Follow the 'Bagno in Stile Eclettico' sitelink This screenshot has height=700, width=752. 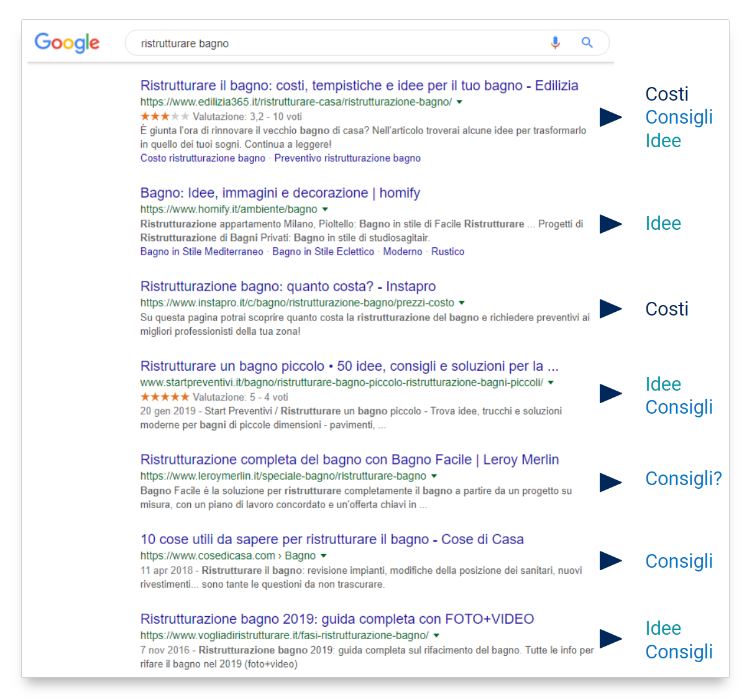point(323,252)
